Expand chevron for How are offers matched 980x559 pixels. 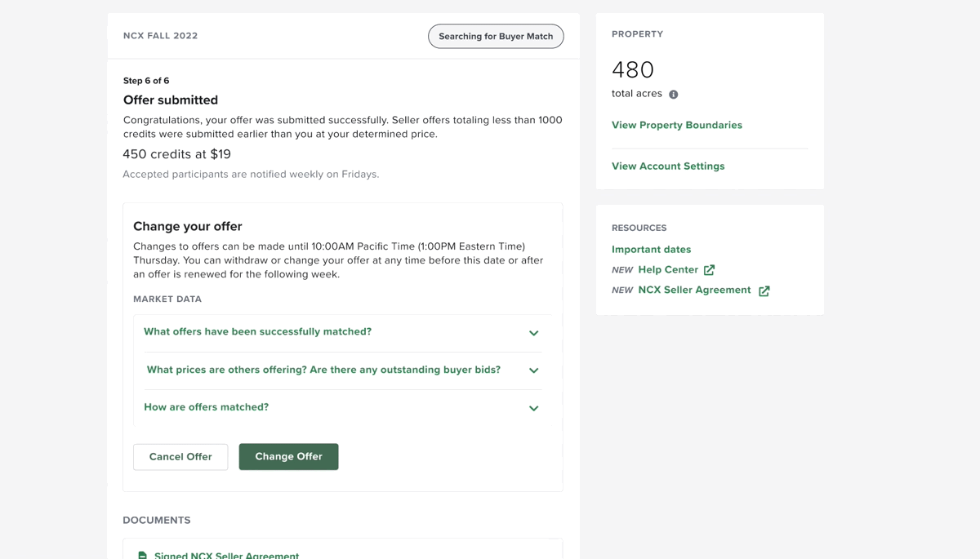point(533,408)
